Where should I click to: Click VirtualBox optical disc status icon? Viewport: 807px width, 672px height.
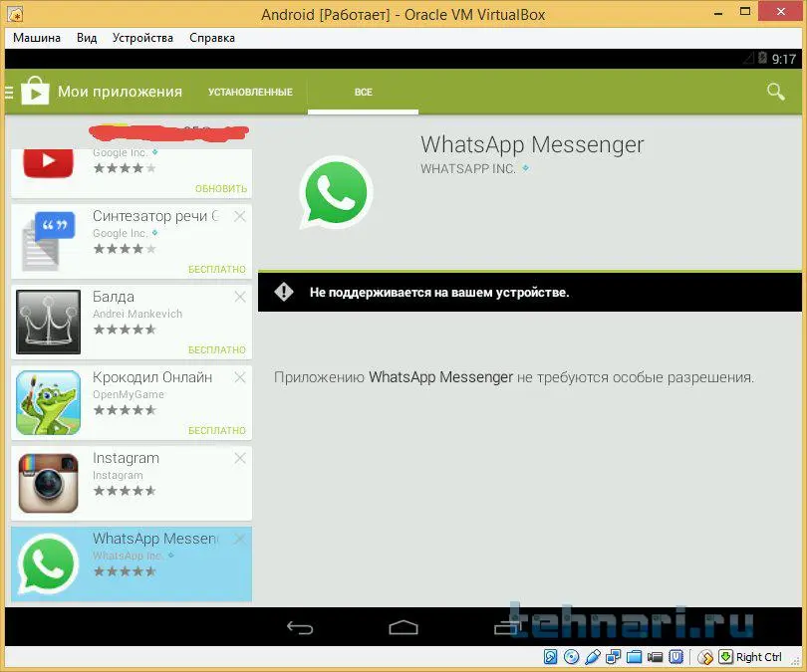coord(571,657)
